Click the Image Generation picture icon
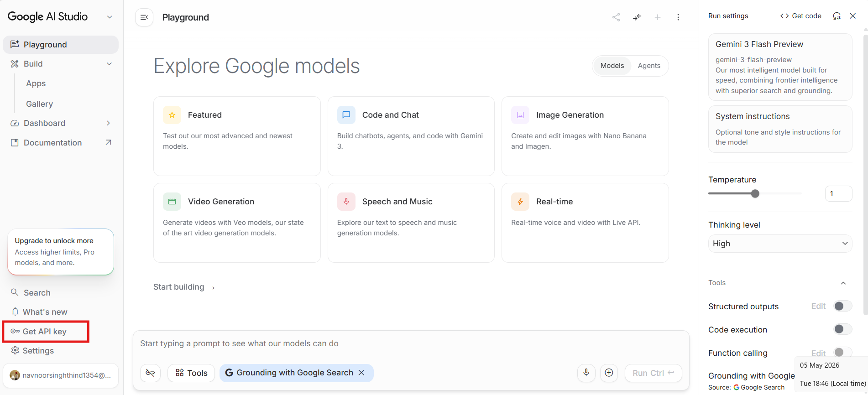This screenshot has width=868, height=395. tap(520, 115)
